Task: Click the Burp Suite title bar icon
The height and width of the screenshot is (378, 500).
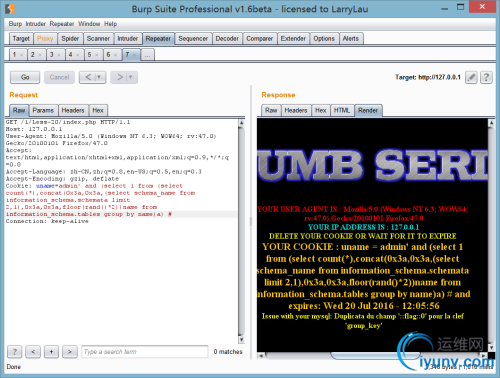Action: point(10,9)
